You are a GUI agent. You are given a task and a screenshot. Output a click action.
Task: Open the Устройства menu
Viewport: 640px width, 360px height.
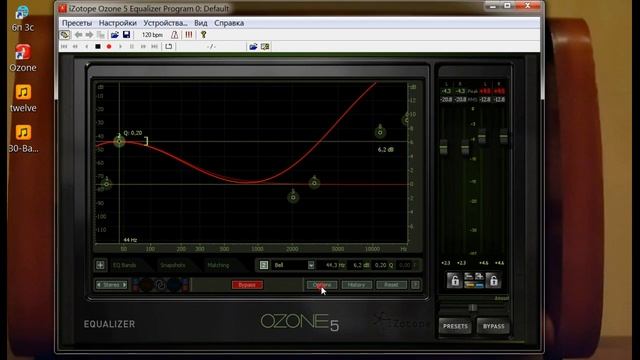click(x=165, y=23)
